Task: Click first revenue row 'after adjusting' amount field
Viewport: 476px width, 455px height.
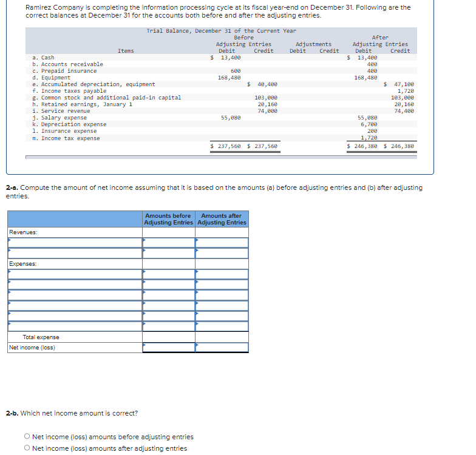Action: pyautogui.click(x=222, y=243)
